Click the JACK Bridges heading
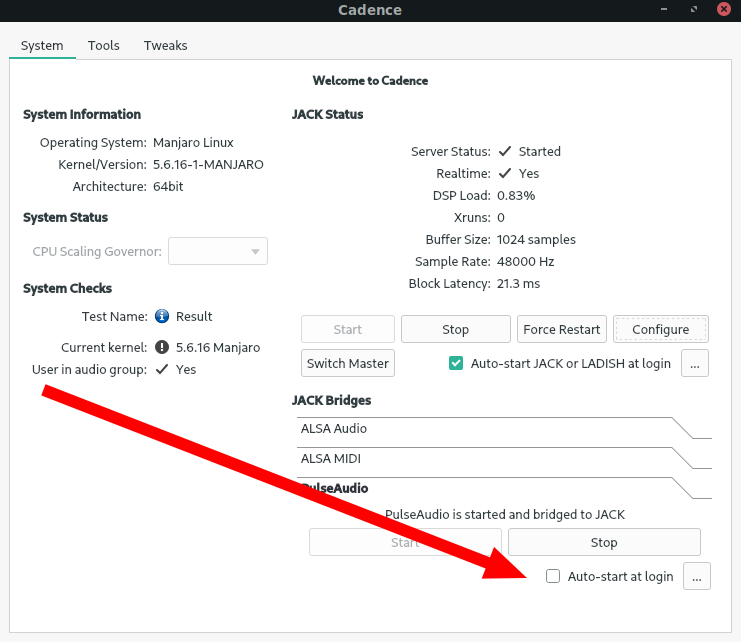 pos(331,400)
